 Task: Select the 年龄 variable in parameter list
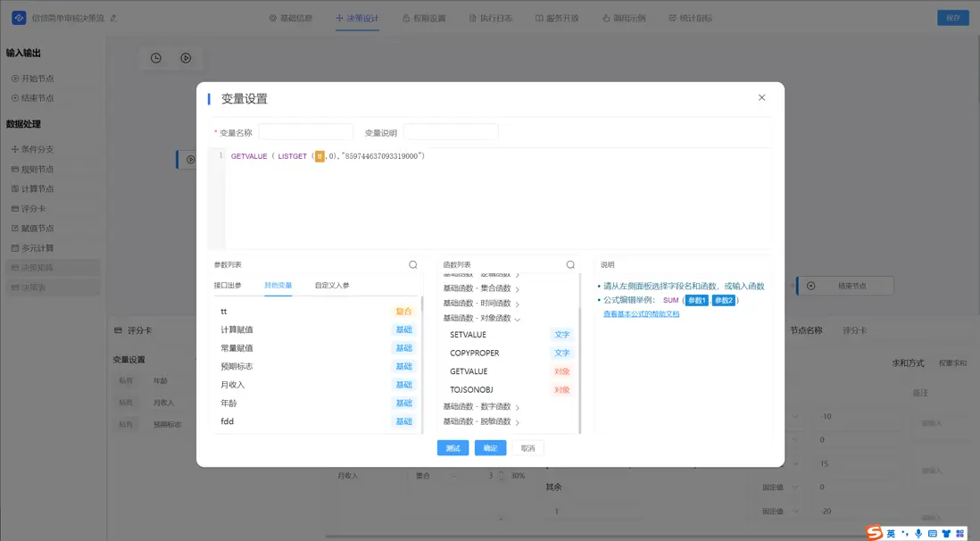317,403
